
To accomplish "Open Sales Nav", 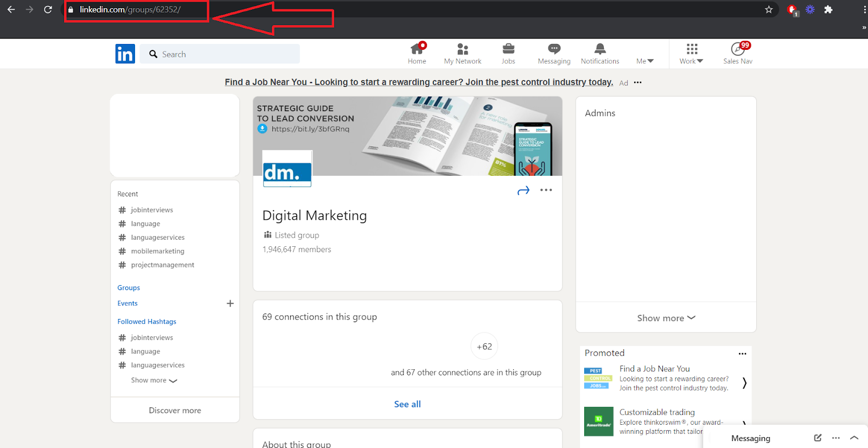I will coord(738,54).
